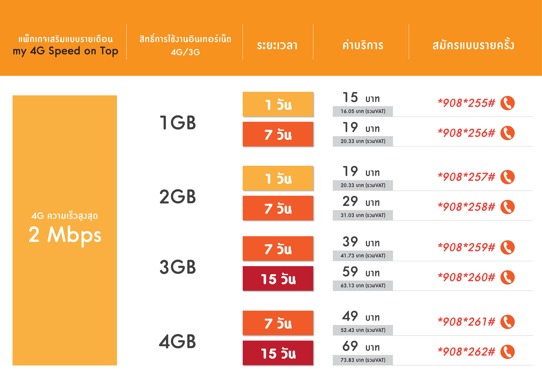Tap the phone icon next to *908*262#
542x392 pixels.
(507, 352)
